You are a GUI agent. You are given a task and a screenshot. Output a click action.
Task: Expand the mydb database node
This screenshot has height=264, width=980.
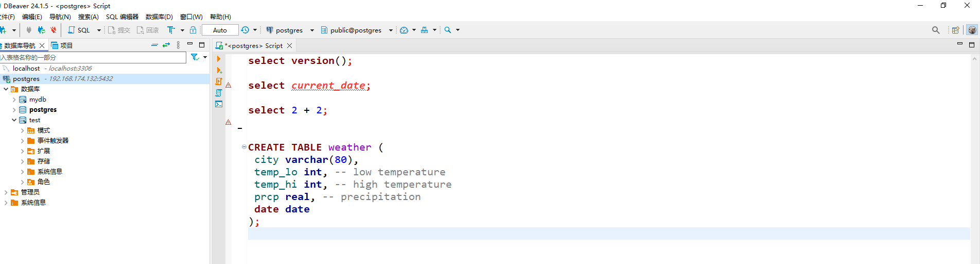(x=14, y=100)
